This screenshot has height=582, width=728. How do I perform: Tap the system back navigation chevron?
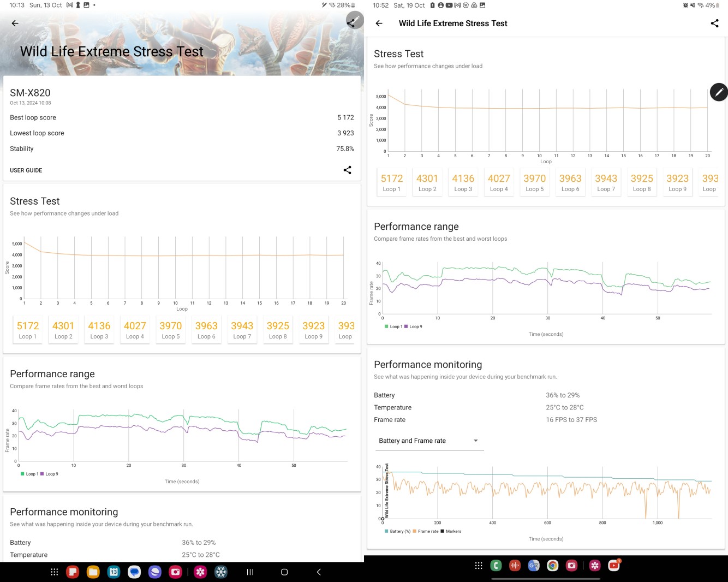point(319,572)
